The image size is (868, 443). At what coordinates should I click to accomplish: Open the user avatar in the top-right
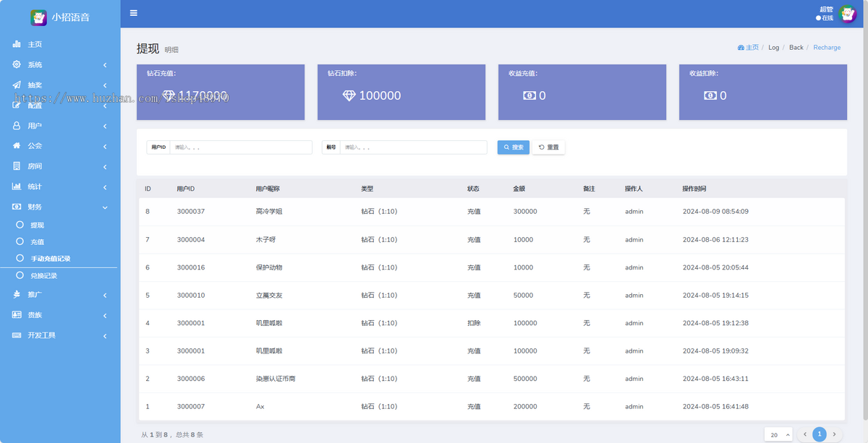tap(848, 14)
